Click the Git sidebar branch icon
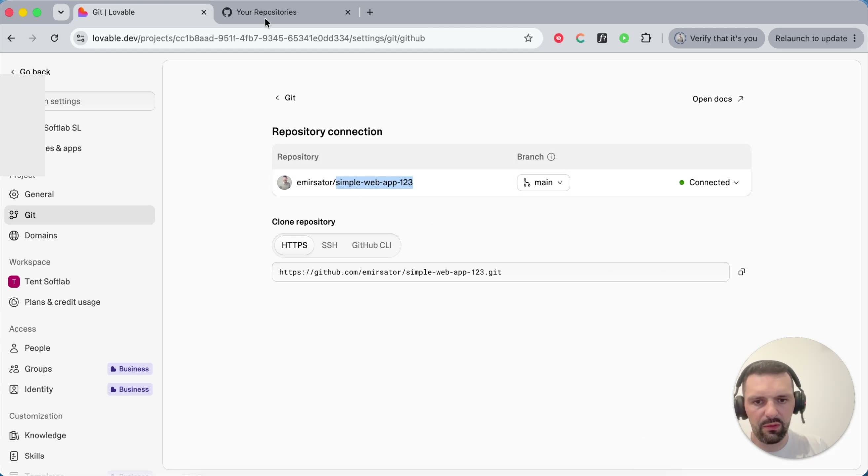 [x=14, y=215]
